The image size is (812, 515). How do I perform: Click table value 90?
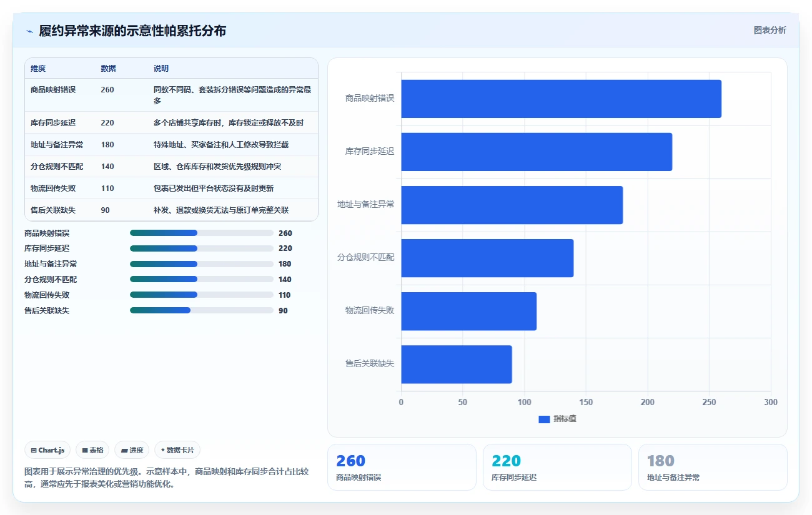click(x=105, y=210)
